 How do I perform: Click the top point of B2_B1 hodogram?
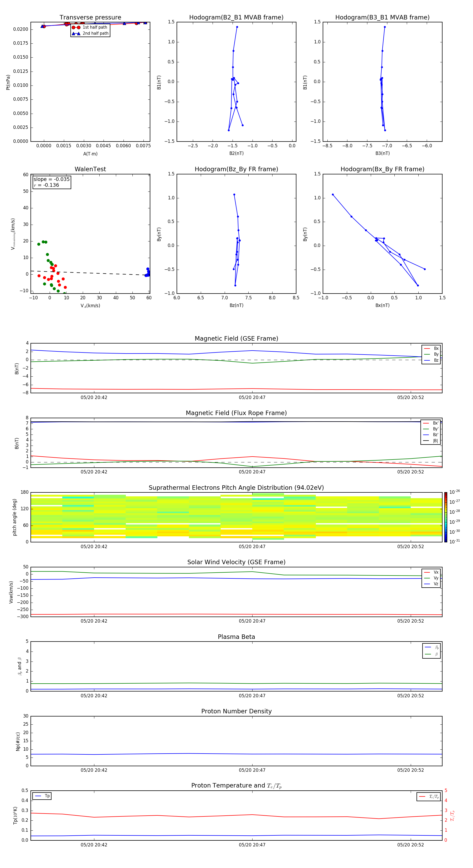(x=237, y=27)
